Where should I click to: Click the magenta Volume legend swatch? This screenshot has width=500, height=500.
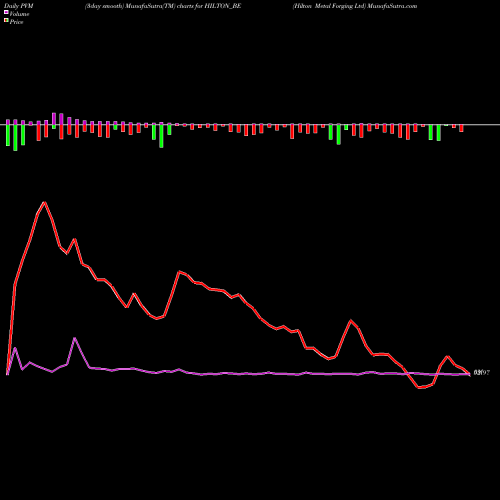pyautogui.click(x=6, y=12)
